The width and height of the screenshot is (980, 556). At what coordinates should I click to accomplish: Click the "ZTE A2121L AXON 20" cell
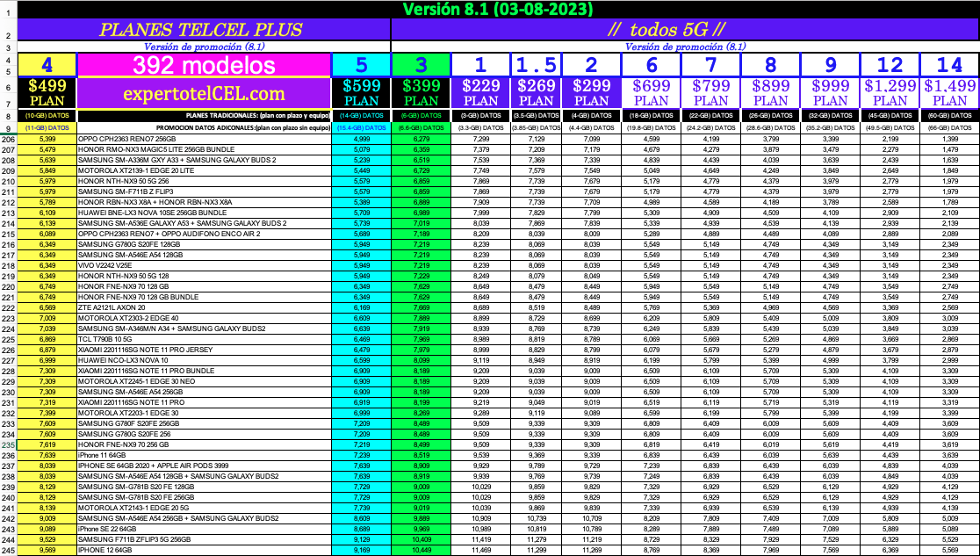coord(203,307)
